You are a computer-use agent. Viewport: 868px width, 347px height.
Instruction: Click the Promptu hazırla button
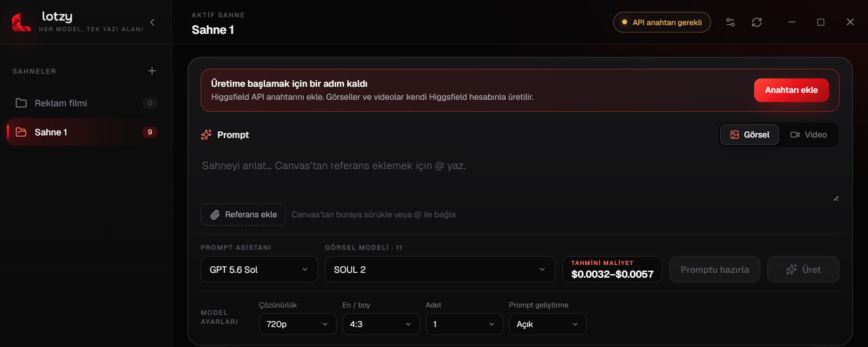(714, 269)
